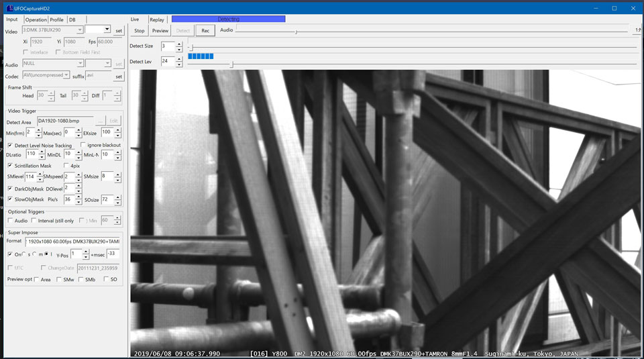Click the Stop button
The height and width of the screenshot is (359, 644).
[139, 30]
